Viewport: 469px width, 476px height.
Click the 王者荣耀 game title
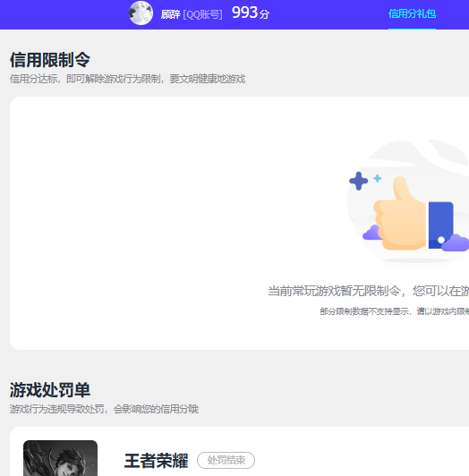coord(157,461)
